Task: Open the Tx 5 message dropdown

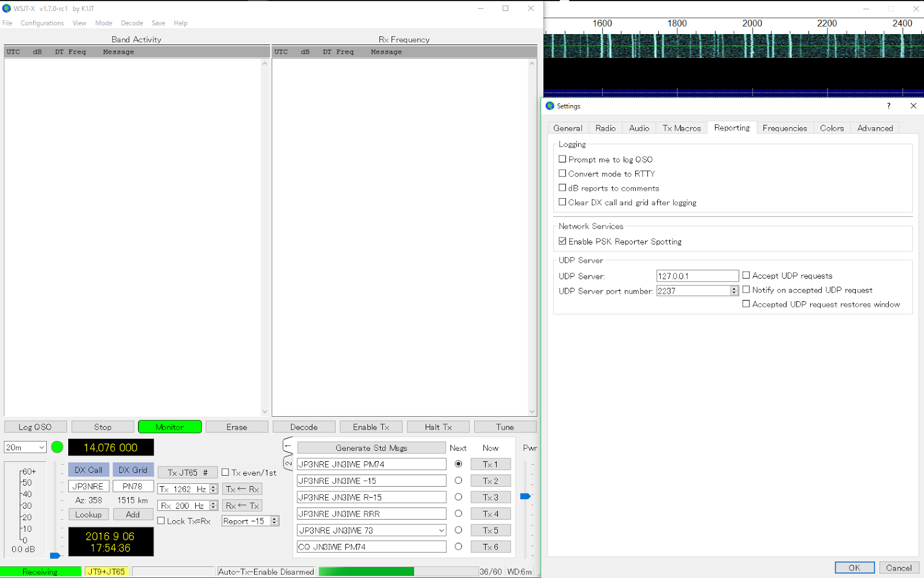Action: tap(441, 529)
